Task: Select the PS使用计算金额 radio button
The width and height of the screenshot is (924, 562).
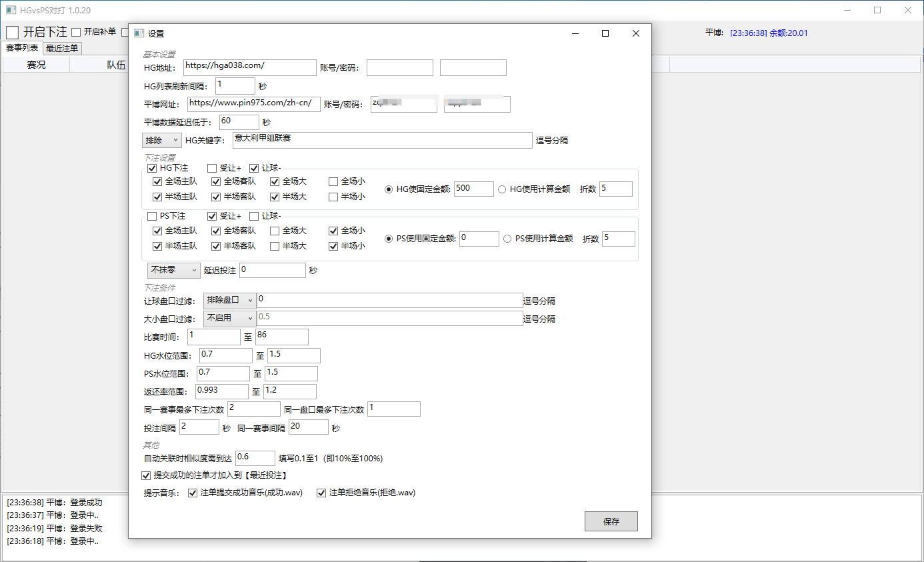Action: click(508, 239)
